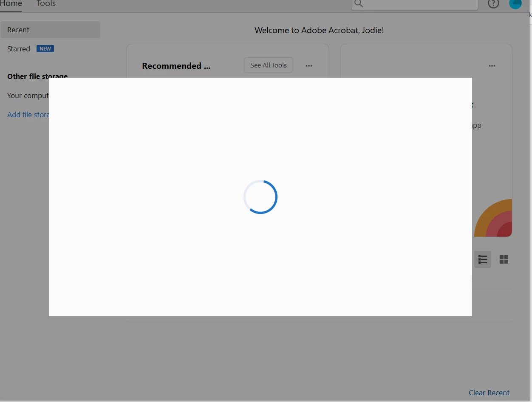
Task: Click the search magnifier icon
Action: coord(359,4)
